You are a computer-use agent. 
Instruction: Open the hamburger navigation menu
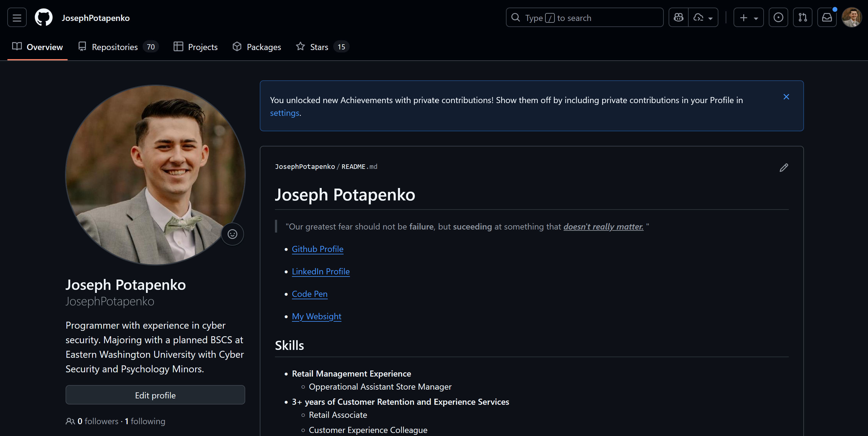point(17,18)
